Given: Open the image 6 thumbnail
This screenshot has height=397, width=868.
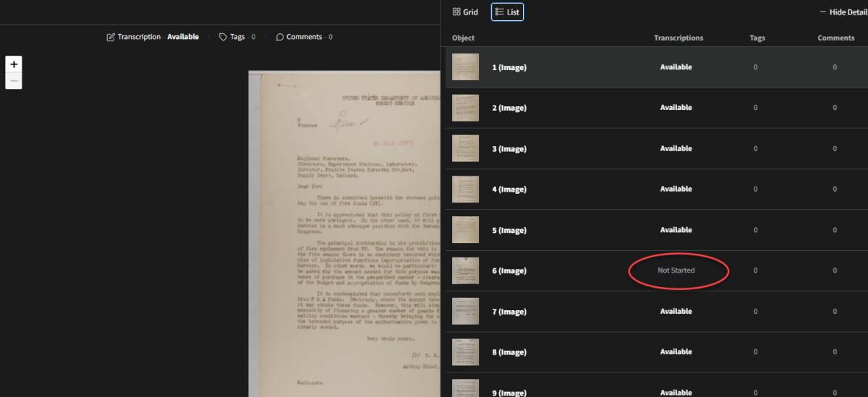Looking at the screenshot, I should (x=465, y=271).
